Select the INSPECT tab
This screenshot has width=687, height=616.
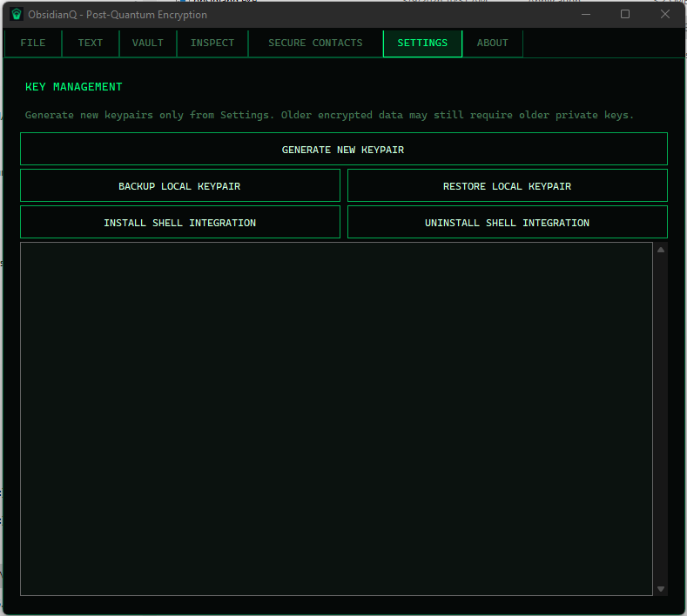[212, 43]
